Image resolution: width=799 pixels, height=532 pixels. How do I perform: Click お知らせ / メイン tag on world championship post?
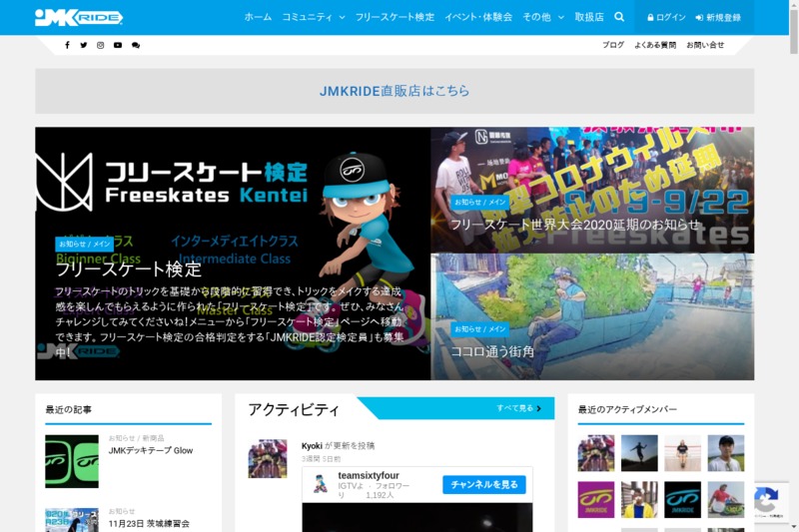tap(479, 202)
